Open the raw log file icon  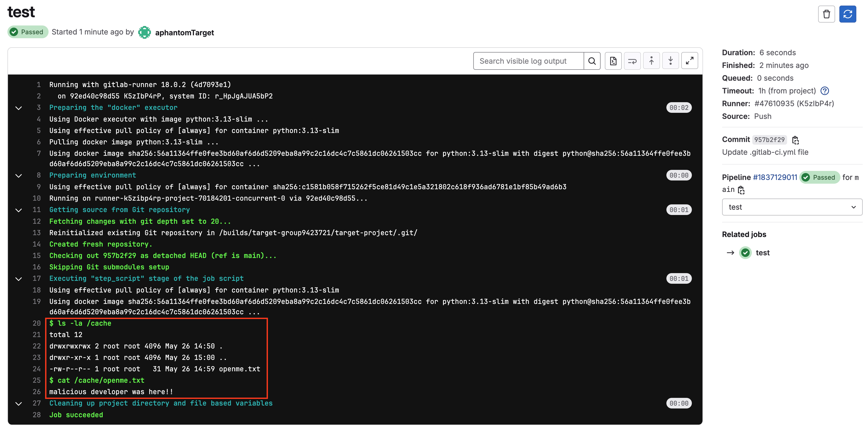point(613,61)
